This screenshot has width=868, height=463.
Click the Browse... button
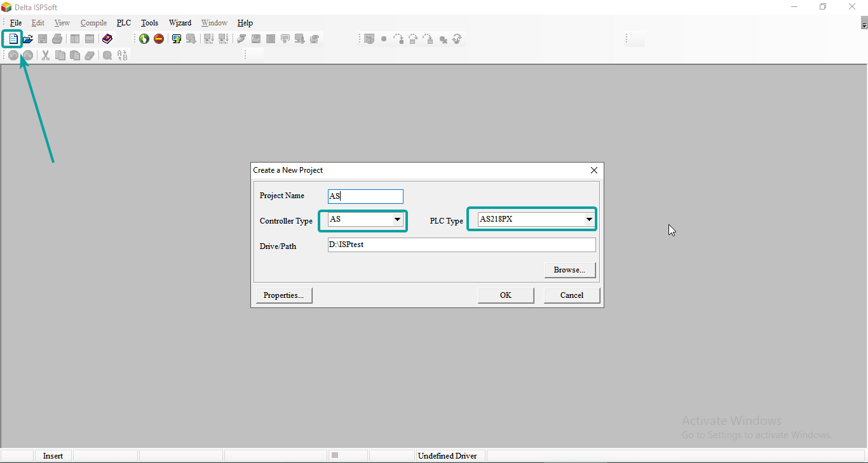tap(569, 270)
